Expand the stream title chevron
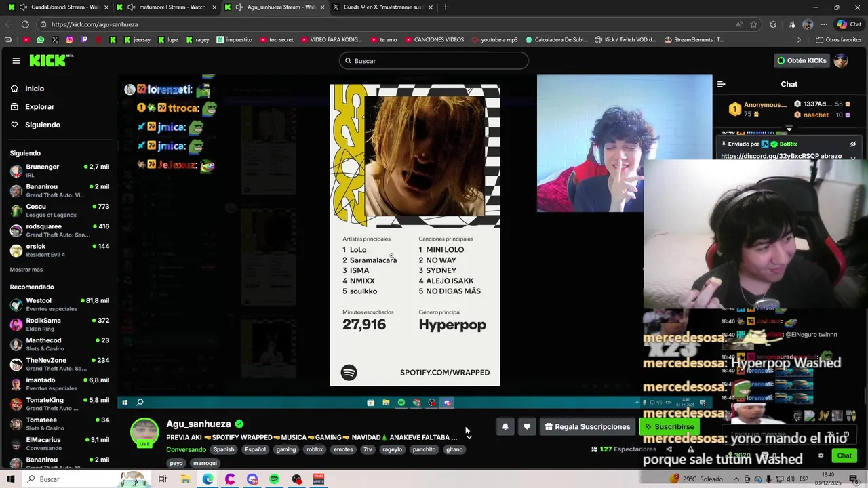The image size is (868, 488). coord(469,437)
